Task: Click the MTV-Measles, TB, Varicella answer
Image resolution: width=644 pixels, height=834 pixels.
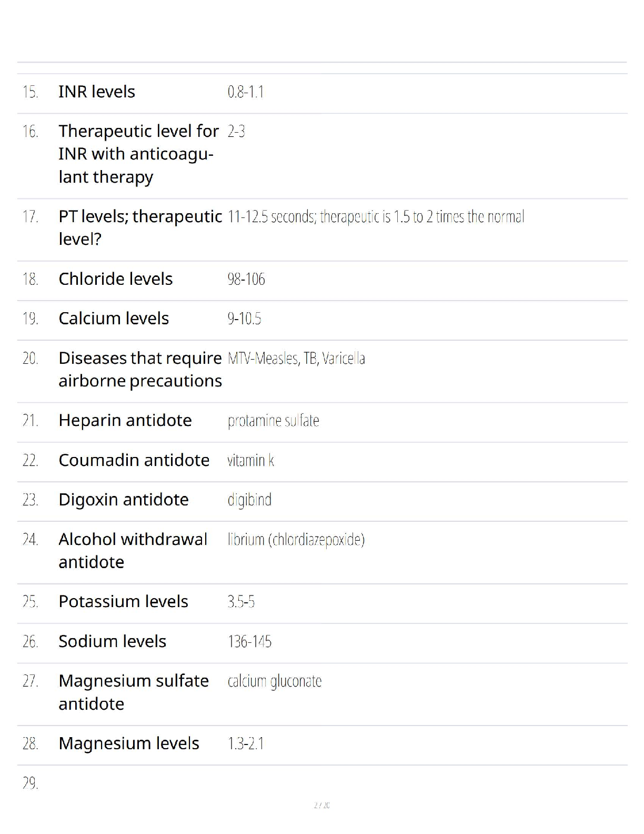Action: pyautogui.click(x=296, y=359)
